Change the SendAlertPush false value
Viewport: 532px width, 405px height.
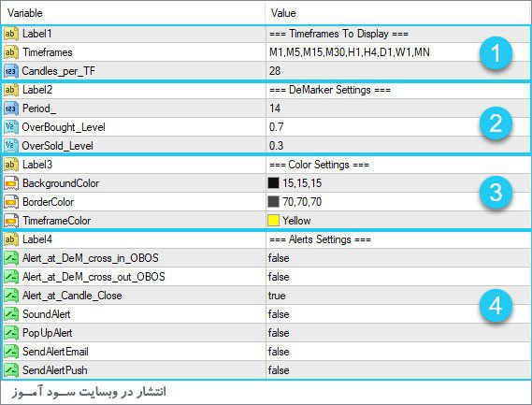coord(279,370)
